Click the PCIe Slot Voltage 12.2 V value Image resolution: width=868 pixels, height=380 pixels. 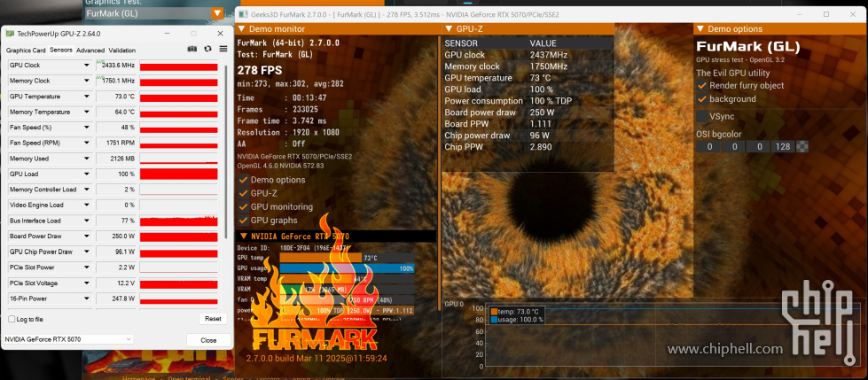pos(115,283)
